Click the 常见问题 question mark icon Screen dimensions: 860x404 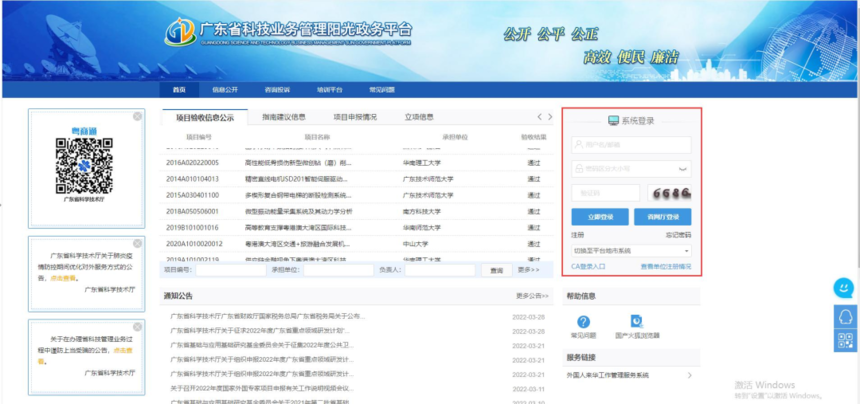[584, 322]
